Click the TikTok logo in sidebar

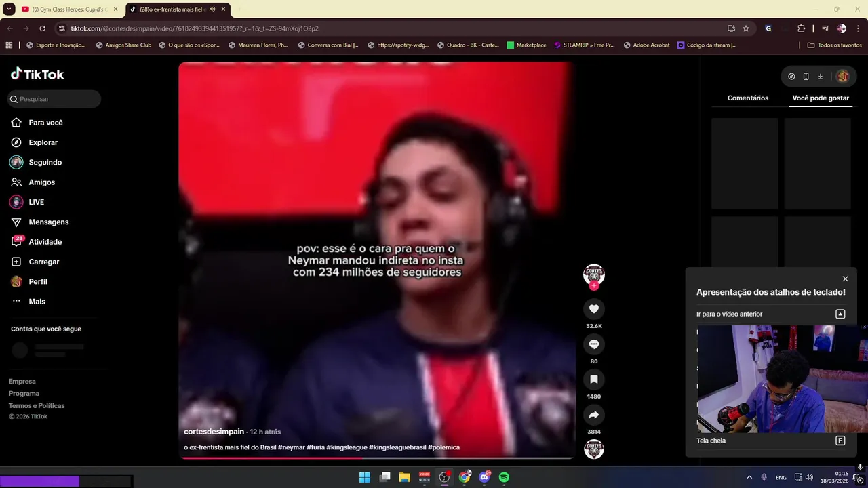tap(37, 74)
